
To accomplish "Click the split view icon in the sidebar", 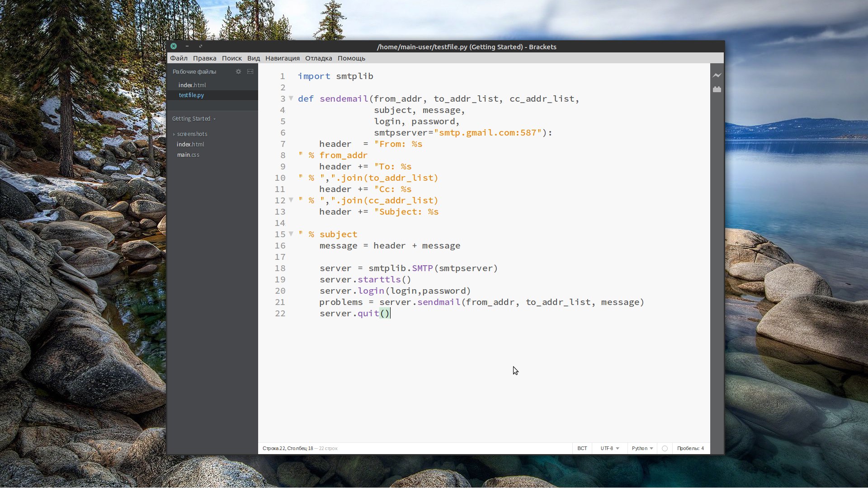I will point(250,71).
